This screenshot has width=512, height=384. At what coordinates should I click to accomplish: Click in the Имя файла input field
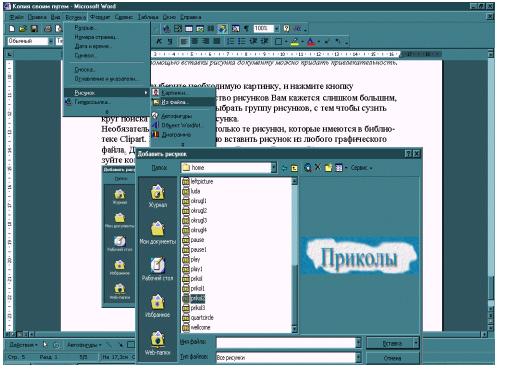pyautogui.click(x=286, y=342)
